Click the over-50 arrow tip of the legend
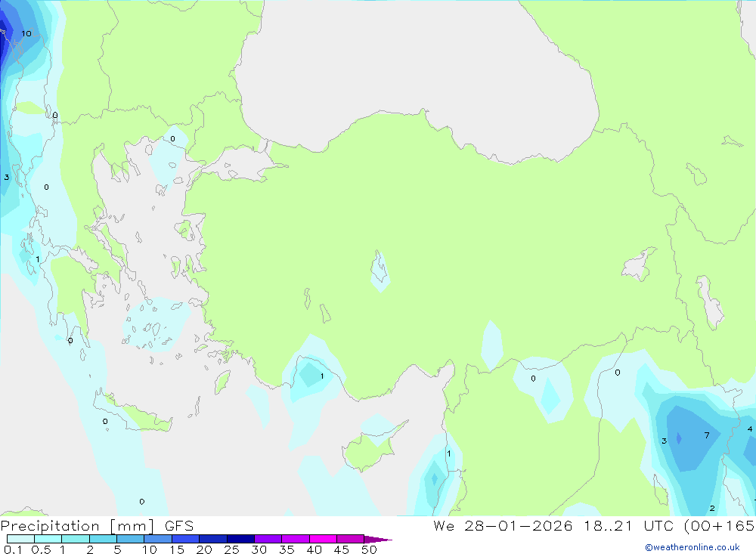The image size is (756, 554). pyautogui.click(x=377, y=540)
